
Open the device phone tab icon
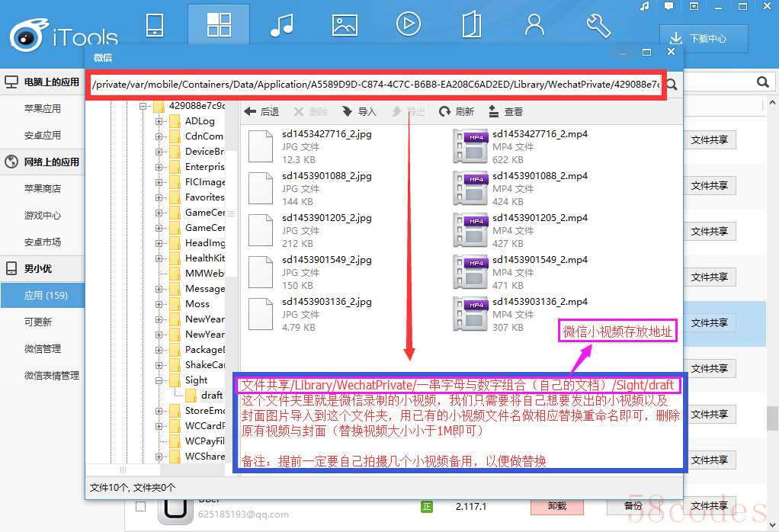tap(155, 25)
